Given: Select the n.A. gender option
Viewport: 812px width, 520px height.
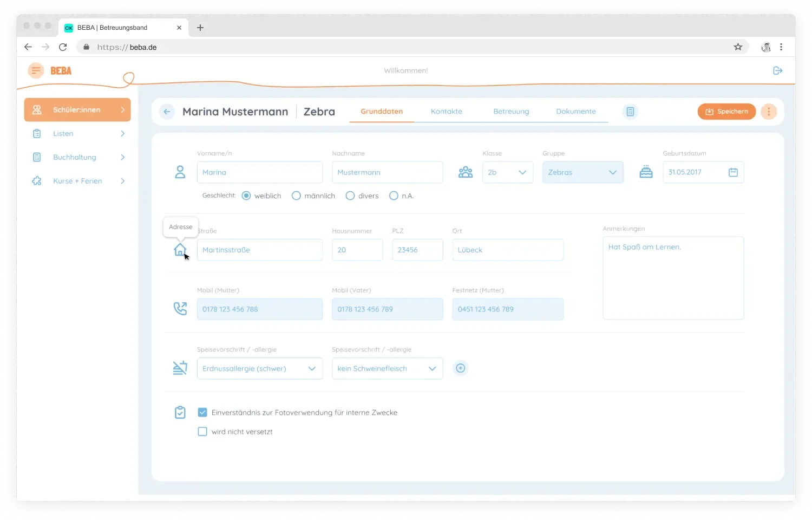Looking at the screenshot, I should coord(394,196).
